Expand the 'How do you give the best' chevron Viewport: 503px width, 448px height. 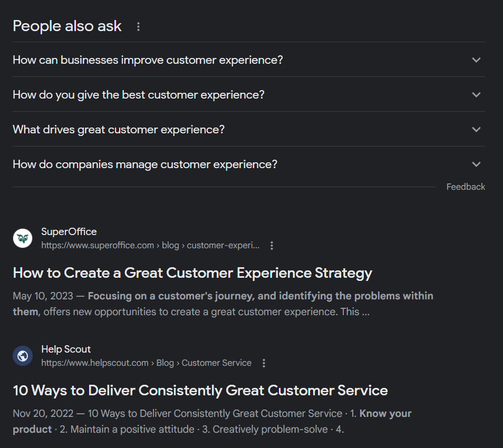coord(476,95)
